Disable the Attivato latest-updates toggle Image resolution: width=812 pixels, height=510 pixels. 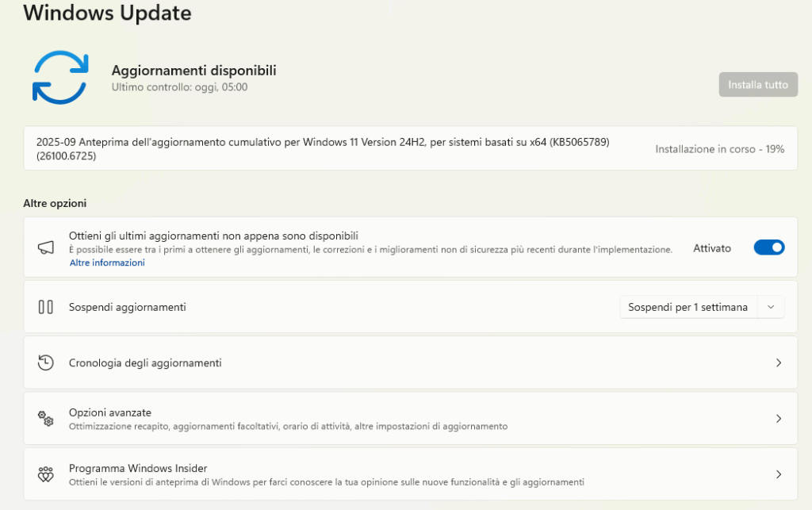click(768, 247)
